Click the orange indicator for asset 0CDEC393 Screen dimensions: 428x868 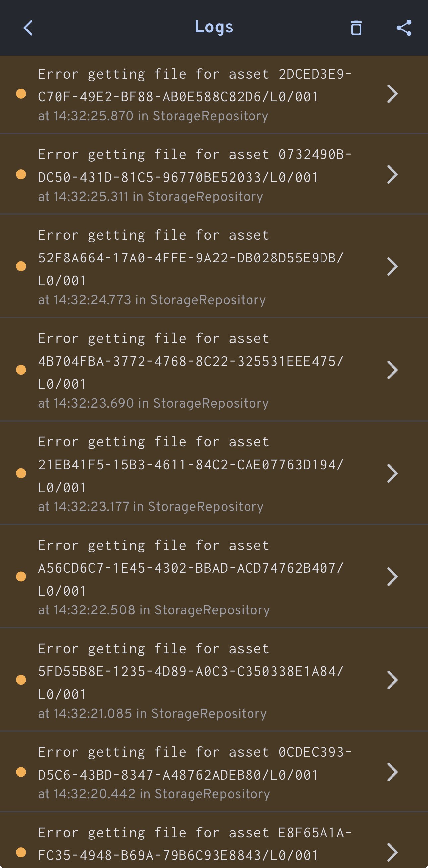point(21,772)
